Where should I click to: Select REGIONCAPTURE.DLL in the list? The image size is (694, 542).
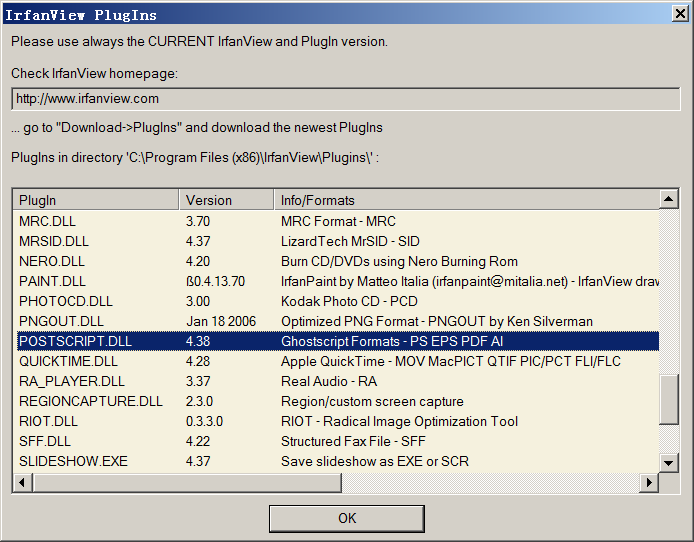[x=338, y=401]
